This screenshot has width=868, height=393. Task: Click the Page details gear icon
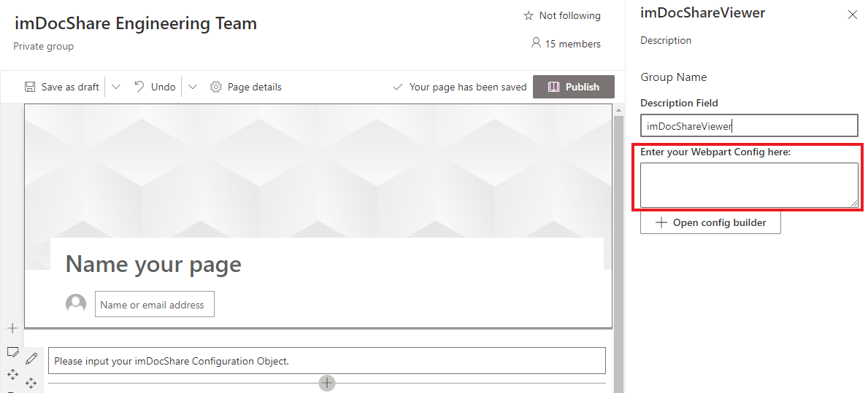click(216, 87)
